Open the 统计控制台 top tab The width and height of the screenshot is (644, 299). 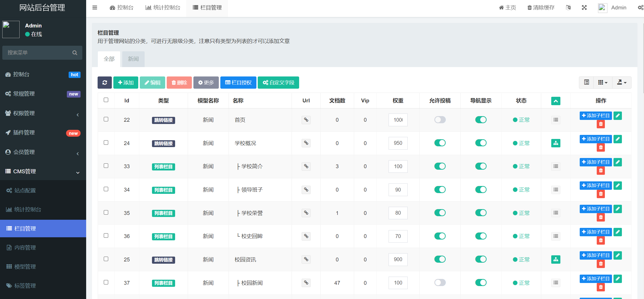coord(163,8)
